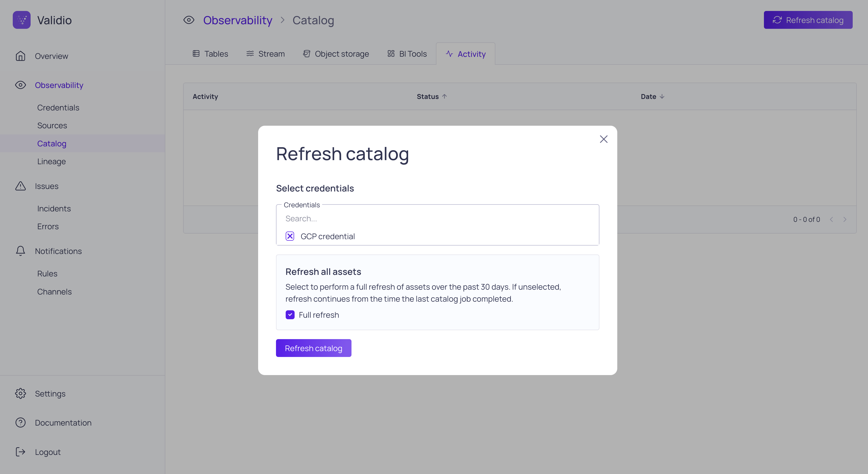Click the GCP credential label

coord(328,236)
